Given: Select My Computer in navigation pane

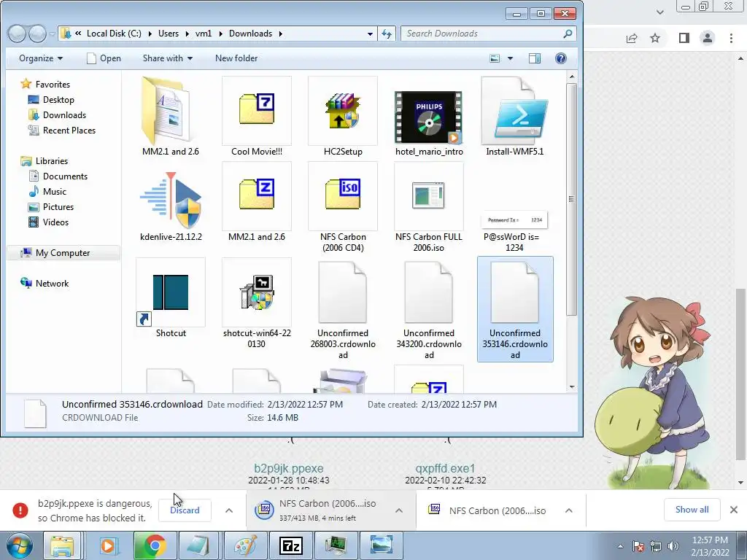Looking at the screenshot, I should point(63,253).
